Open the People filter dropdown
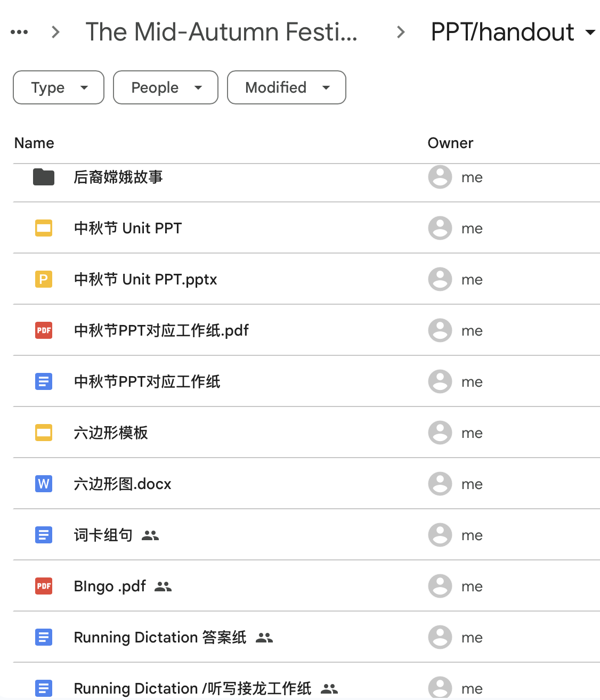The width and height of the screenshot is (600, 700). (x=166, y=87)
